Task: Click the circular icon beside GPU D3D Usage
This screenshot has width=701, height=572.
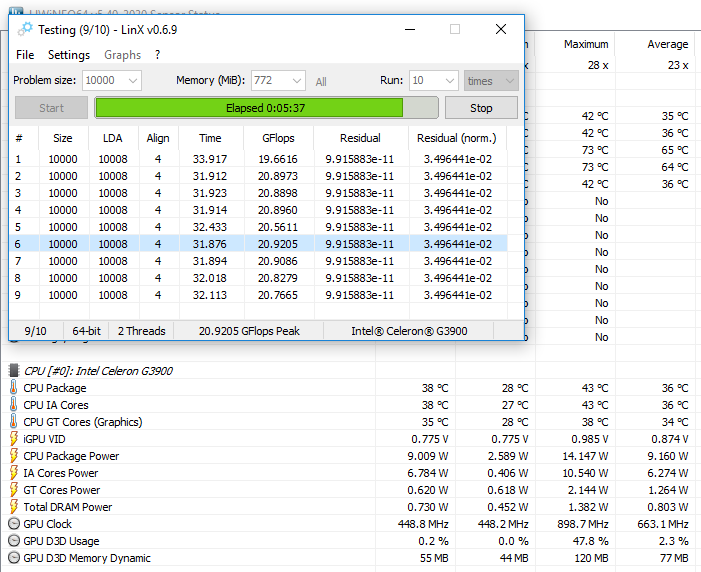Action: pyautogui.click(x=14, y=541)
